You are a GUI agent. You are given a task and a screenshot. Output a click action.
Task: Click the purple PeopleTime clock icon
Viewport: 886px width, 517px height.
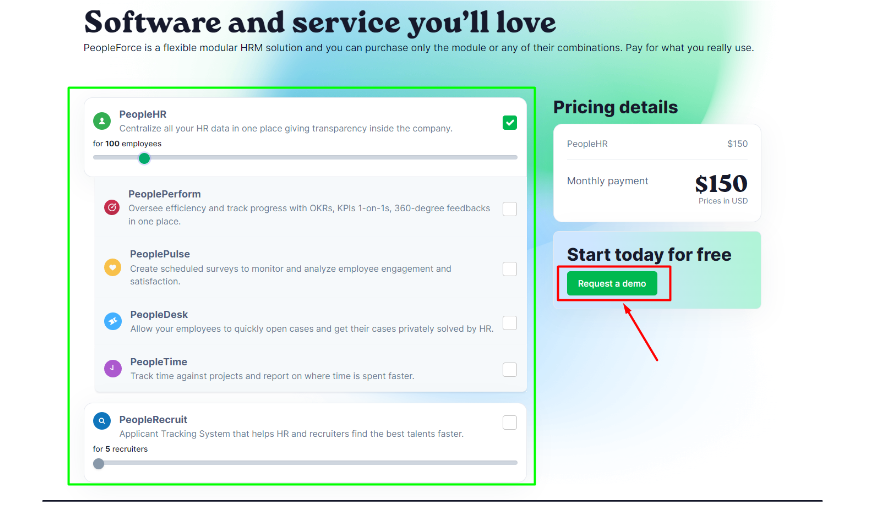113,368
